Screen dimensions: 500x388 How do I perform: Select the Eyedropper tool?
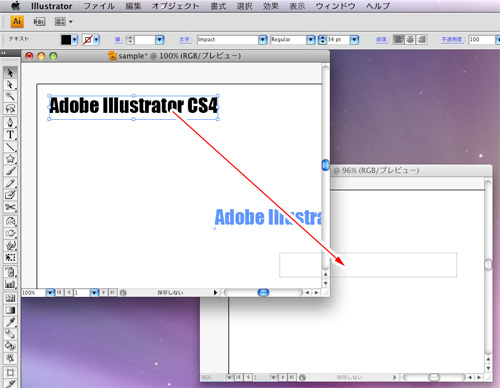tap(10, 322)
